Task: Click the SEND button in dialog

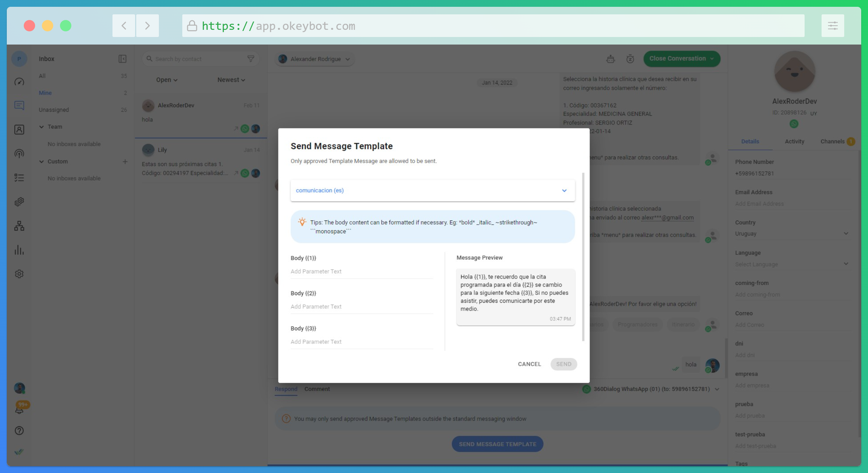Action: (x=563, y=364)
